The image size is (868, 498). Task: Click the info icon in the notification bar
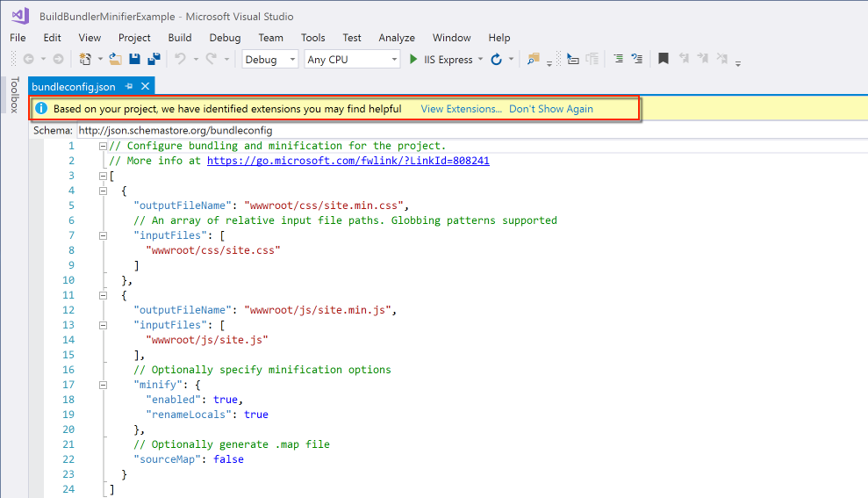tap(41, 109)
